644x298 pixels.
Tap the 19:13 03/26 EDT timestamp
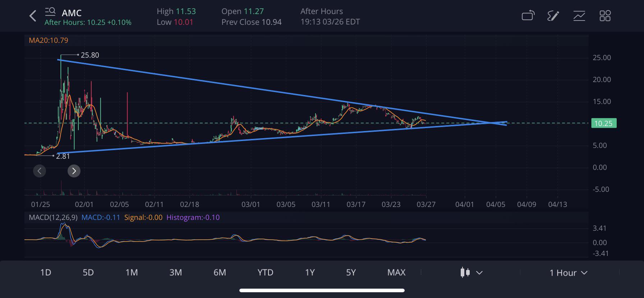(330, 22)
